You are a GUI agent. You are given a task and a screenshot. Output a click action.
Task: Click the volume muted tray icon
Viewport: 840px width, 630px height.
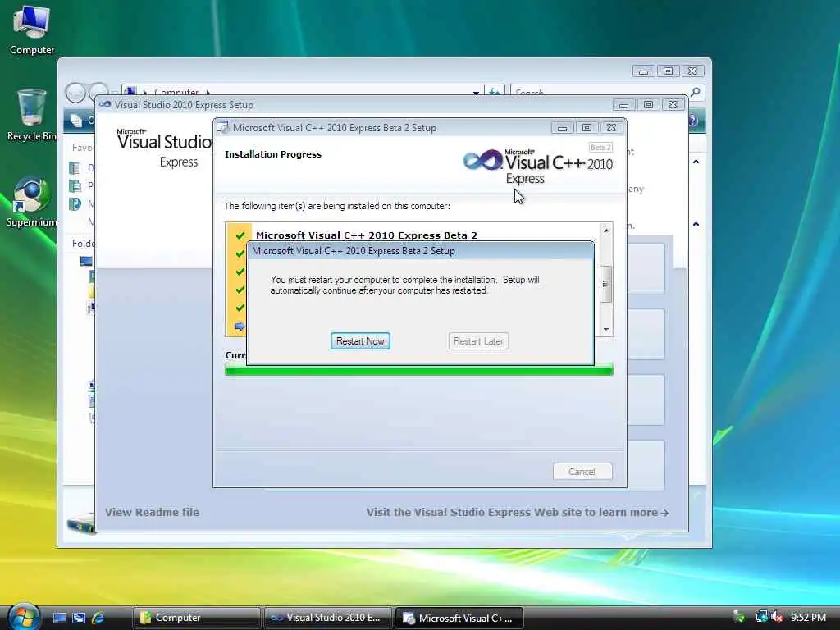click(x=778, y=618)
